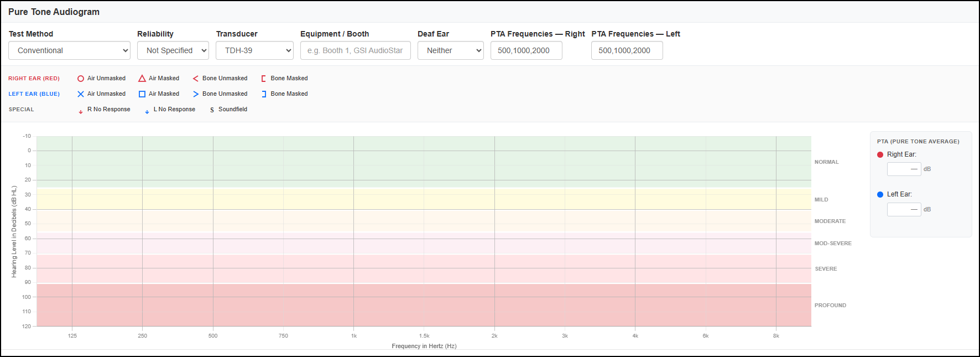The image size is (980, 357).
Task: Select left ear Air Masked square symbol
Action: click(142, 94)
